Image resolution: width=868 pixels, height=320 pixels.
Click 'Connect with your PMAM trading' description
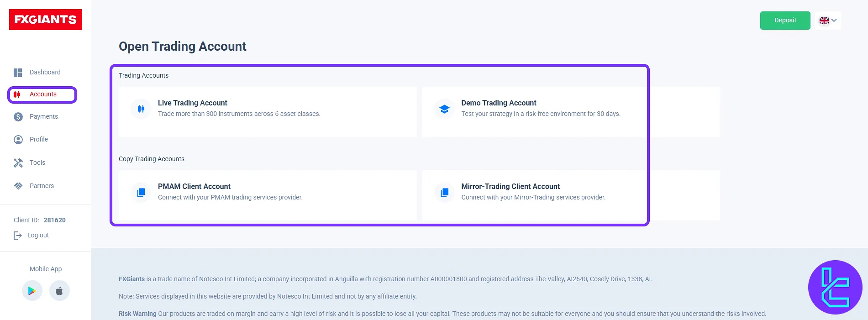pyautogui.click(x=230, y=197)
